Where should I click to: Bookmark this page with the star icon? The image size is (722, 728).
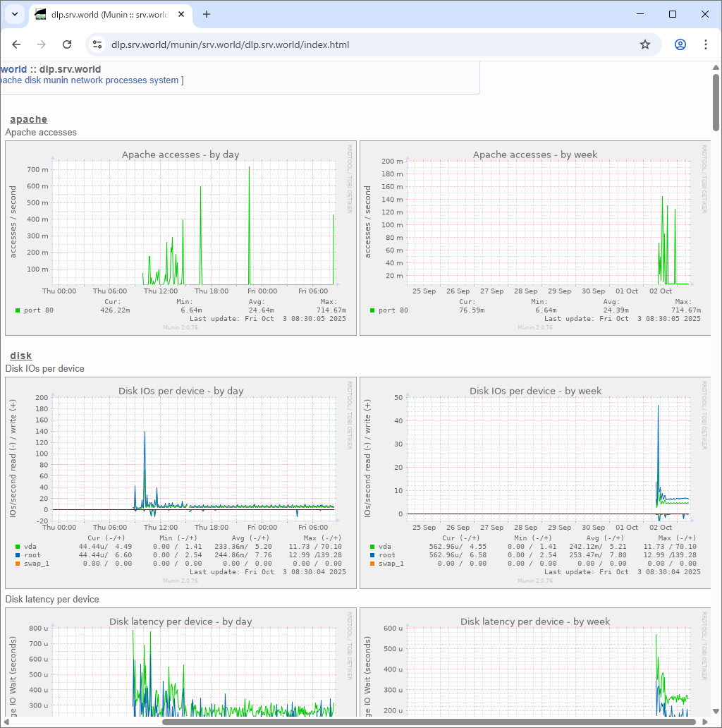[644, 44]
